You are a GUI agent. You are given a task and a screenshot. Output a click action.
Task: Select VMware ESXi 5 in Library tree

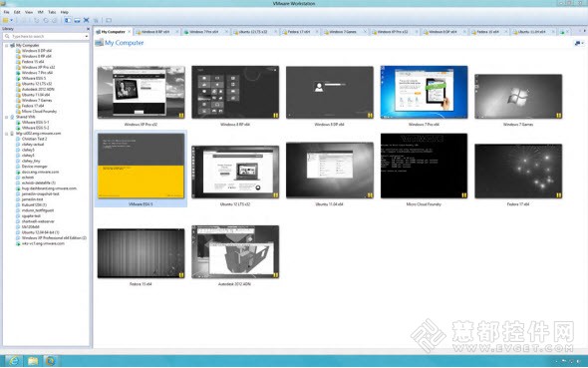coord(34,79)
